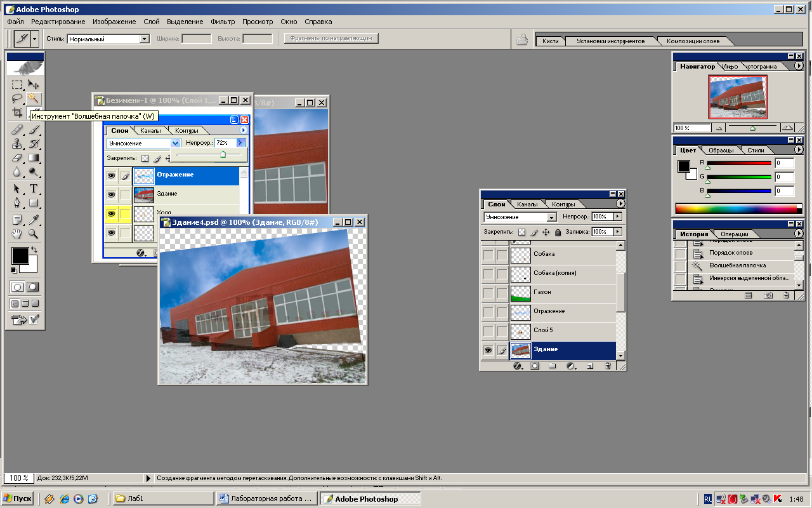Image resolution: width=812 pixels, height=508 pixels.
Task: Open the Color palette options menu arrow
Action: (799, 150)
